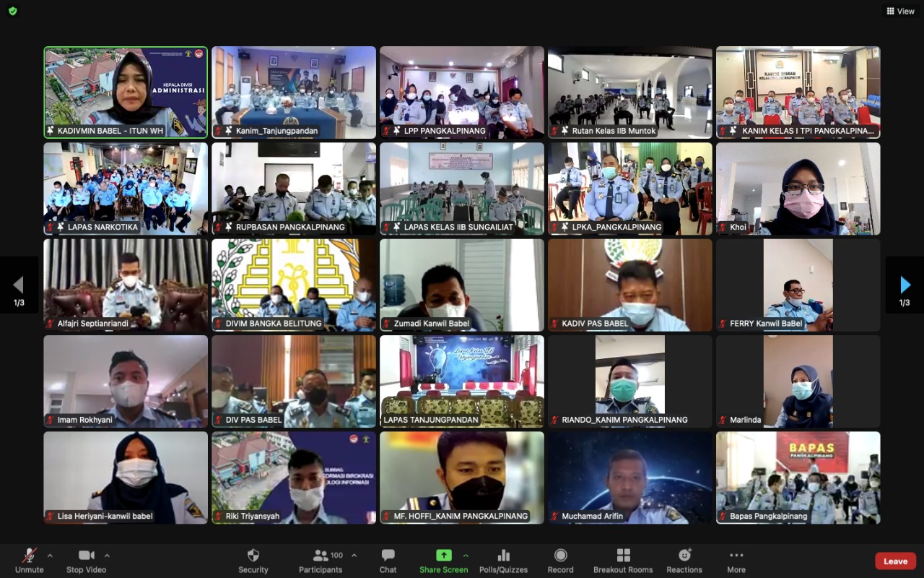Open the Reactions emoji picker
This screenshot has height=578, width=924.
pyautogui.click(x=684, y=560)
